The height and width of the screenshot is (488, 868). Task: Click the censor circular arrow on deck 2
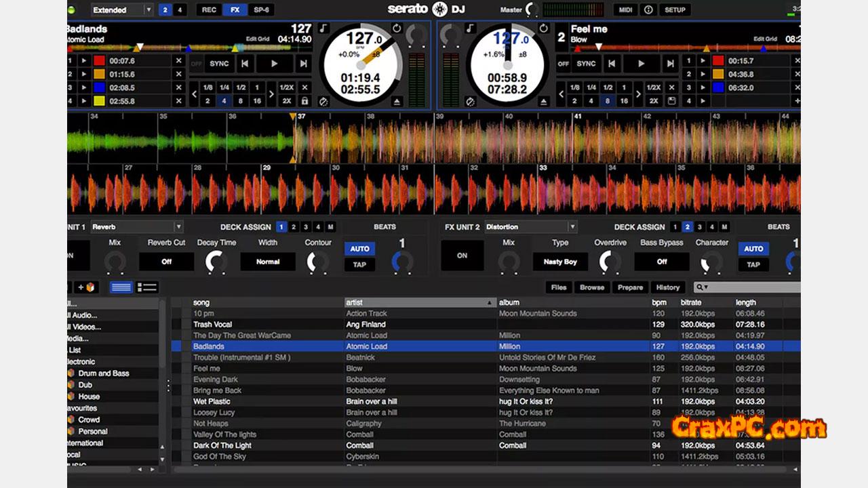[543, 29]
